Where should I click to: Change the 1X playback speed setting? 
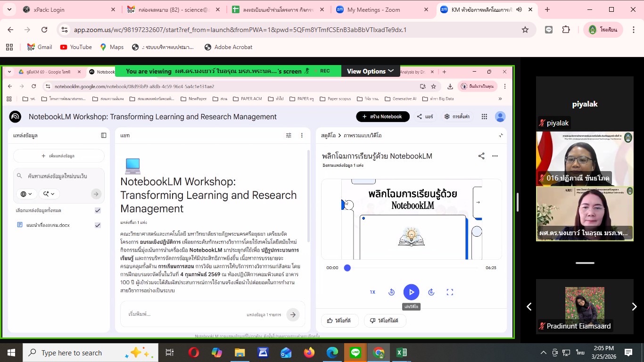(372, 292)
